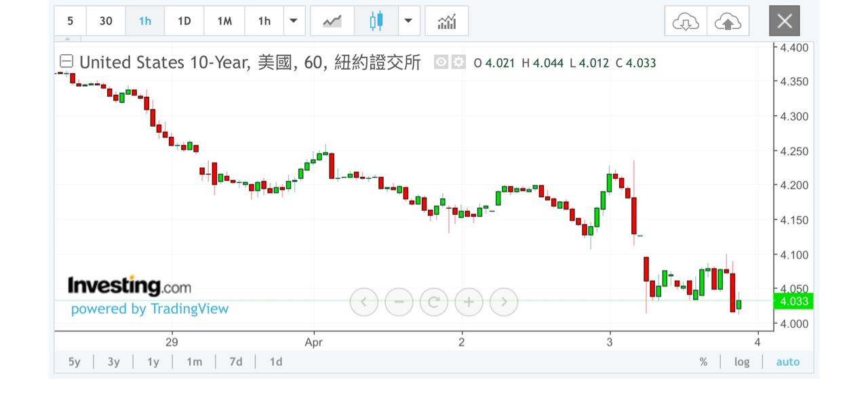Click the cloud upload layout icon

click(x=728, y=21)
